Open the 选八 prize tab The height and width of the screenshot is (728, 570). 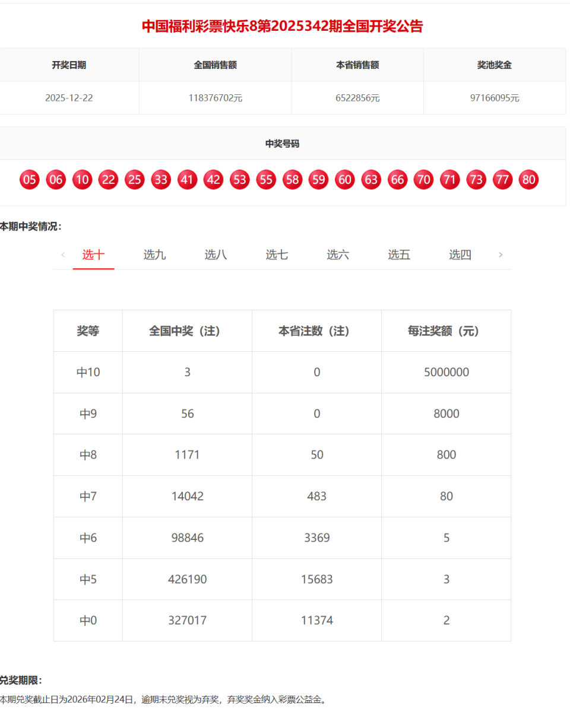pyautogui.click(x=216, y=255)
